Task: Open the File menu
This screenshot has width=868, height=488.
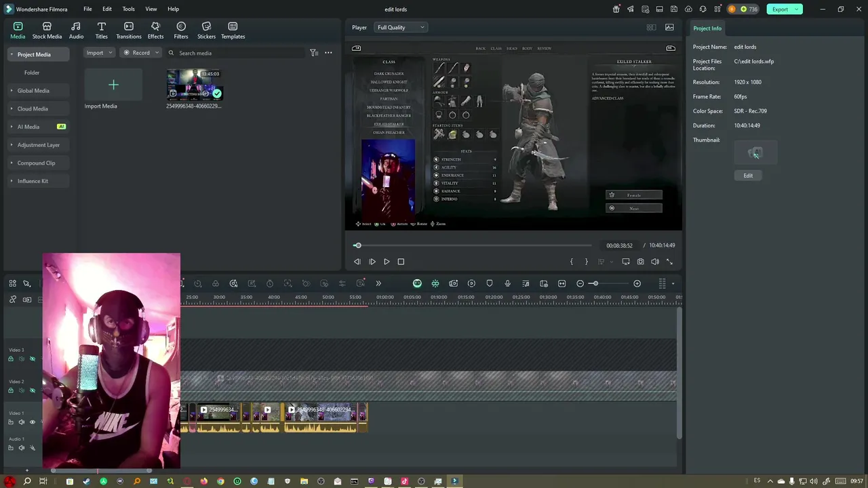Action: (x=87, y=9)
